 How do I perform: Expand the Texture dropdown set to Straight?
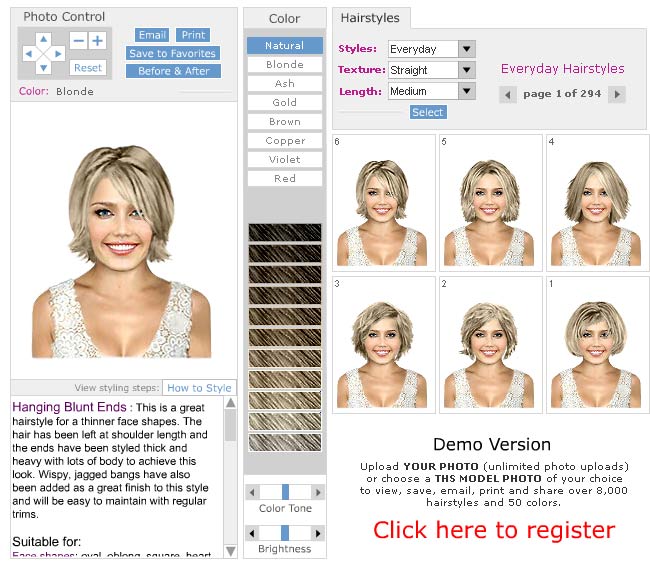466,70
